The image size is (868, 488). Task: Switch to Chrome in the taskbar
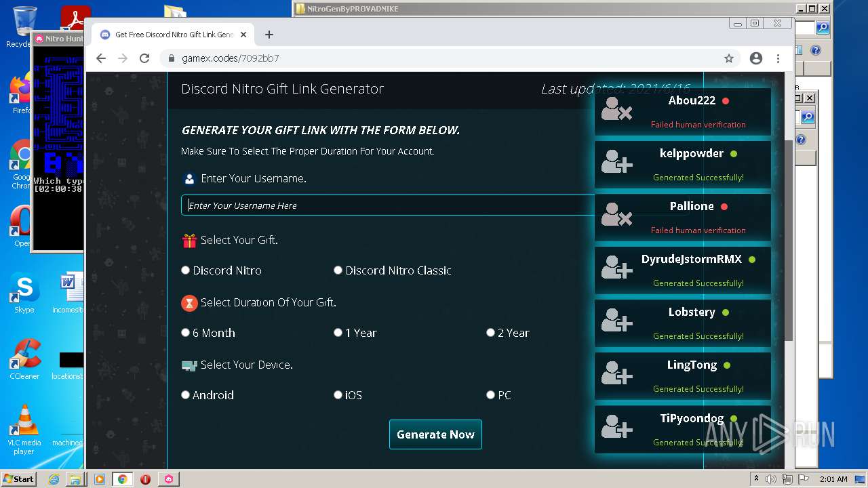(122, 479)
